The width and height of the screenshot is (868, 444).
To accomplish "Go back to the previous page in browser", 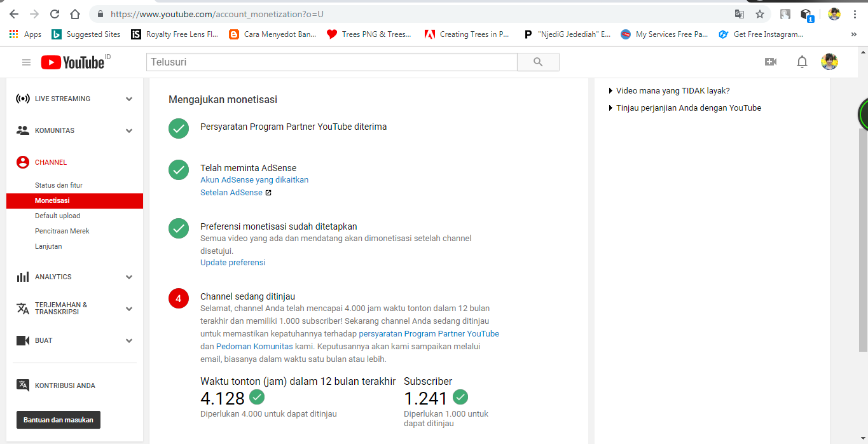I will (13, 14).
